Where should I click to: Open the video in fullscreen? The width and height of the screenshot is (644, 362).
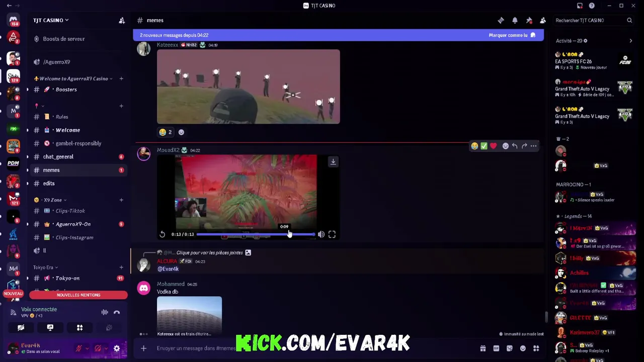[x=332, y=234]
